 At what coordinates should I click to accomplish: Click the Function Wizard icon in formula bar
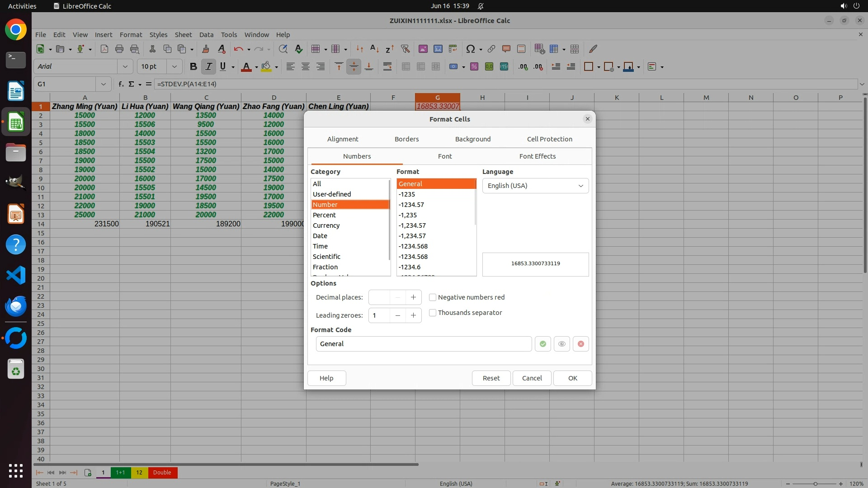(x=121, y=84)
